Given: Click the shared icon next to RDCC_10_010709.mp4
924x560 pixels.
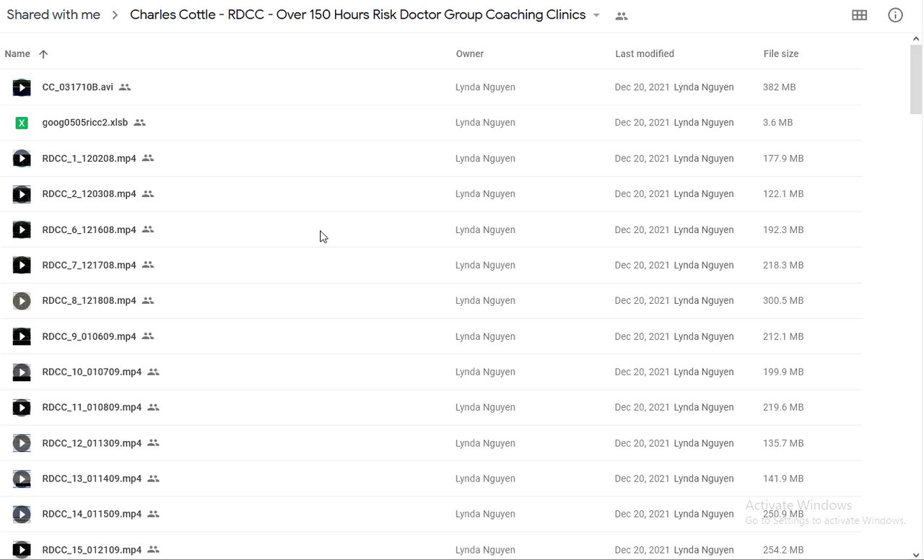Looking at the screenshot, I should [x=153, y=372].
